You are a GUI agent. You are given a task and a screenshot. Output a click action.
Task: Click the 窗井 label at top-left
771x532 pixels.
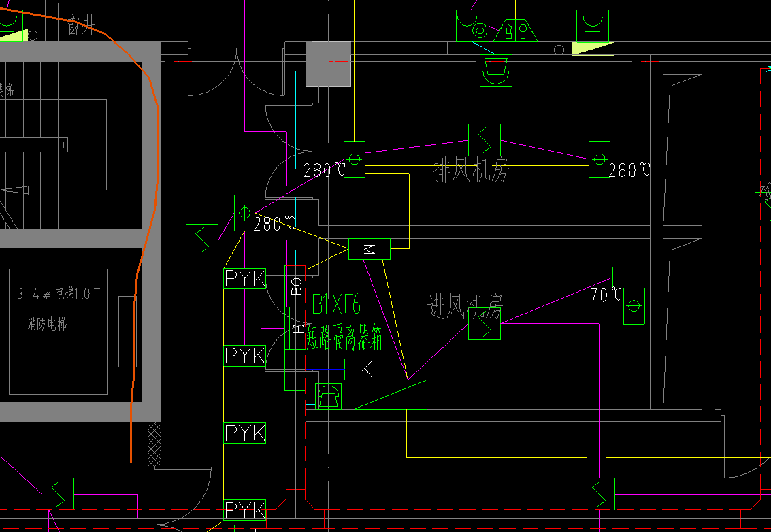(x=81, y=24)
